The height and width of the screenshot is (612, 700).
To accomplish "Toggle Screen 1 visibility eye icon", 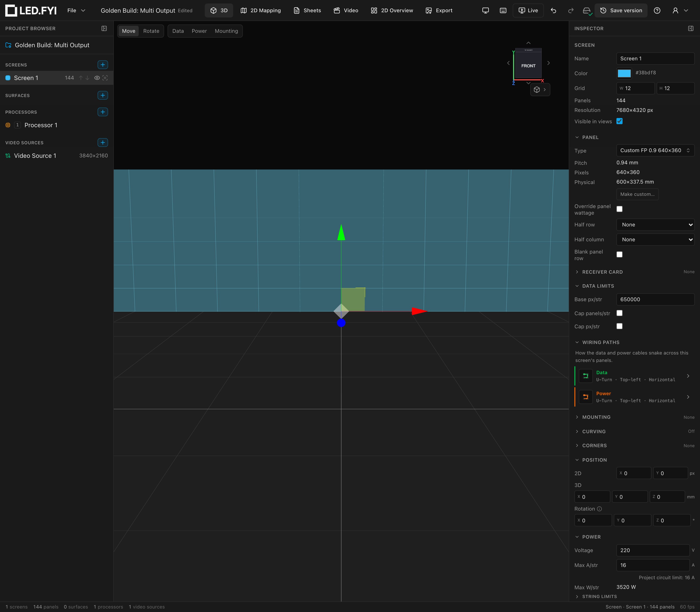I will click(97, 78).
